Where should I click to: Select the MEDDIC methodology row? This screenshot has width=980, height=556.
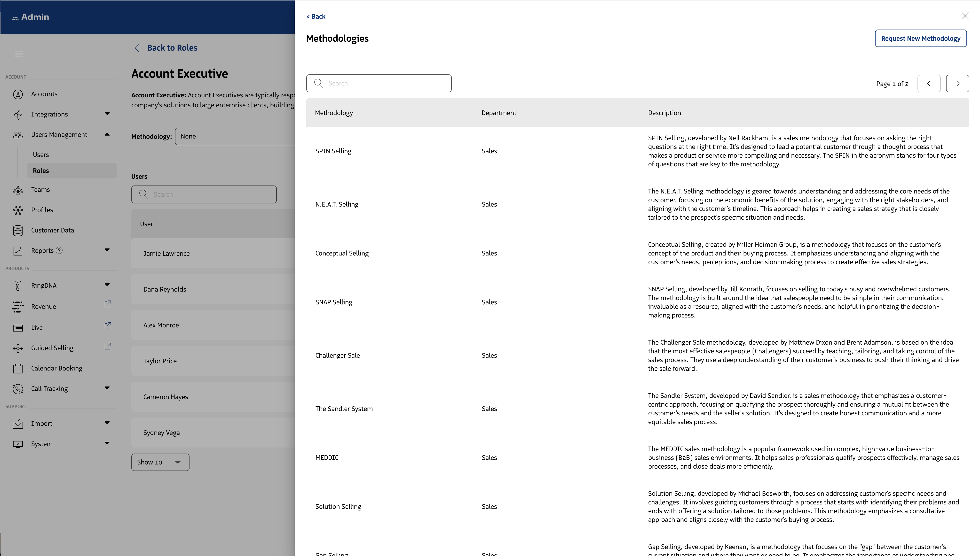pyautogui.click(x=327, y=457)
